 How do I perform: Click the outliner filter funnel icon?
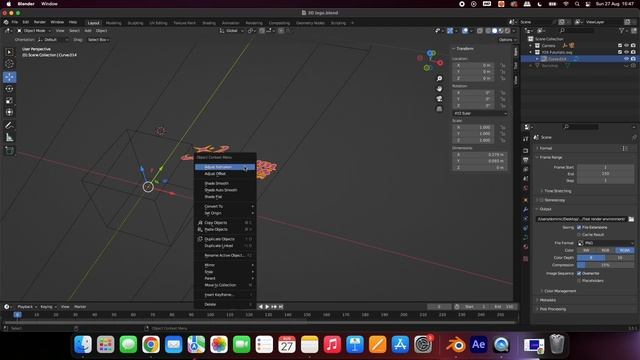pyautogui.click(x=622, y=31)
